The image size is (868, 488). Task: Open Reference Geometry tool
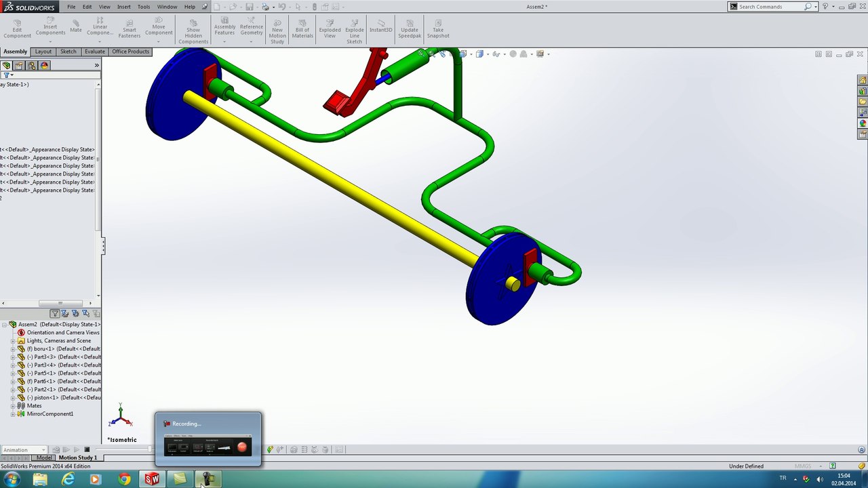click(x=251, y=28)
